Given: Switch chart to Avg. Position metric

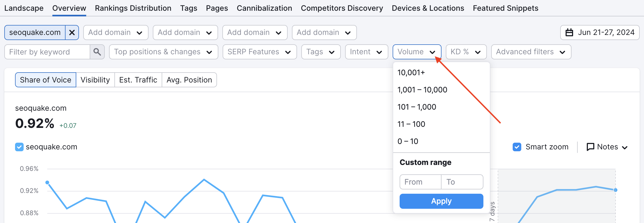Looking at the screenshot, I should tap(189, 80).
